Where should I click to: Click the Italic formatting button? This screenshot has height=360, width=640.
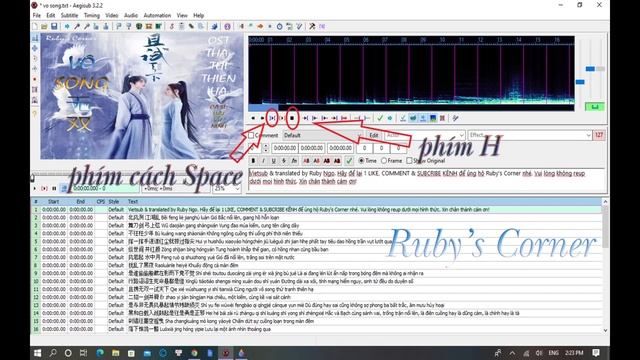coord(263,161)
